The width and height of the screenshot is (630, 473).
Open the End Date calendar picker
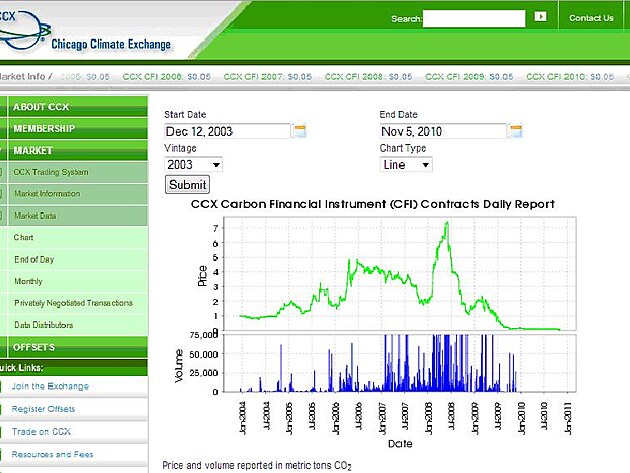(x=515, y=131)
